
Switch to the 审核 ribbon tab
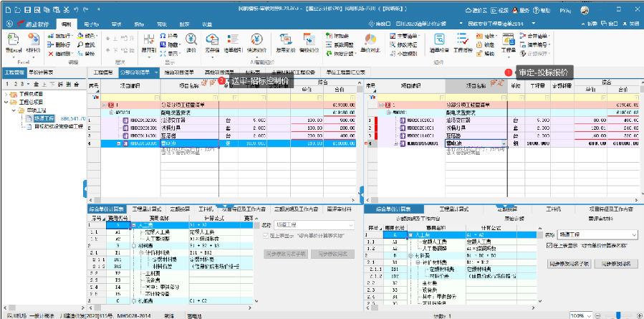point(116,24)
